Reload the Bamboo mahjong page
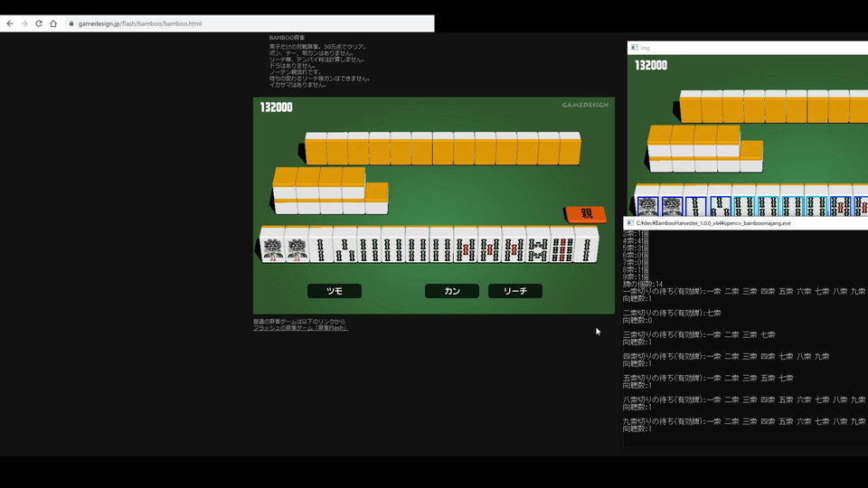Screen dimensions: 868x488 [x=39, y=23]
